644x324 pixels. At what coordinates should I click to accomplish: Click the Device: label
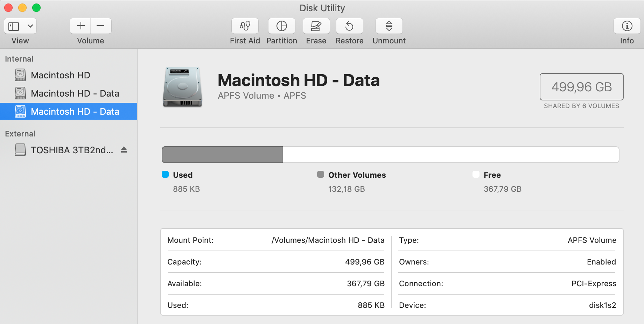point(413,305)
